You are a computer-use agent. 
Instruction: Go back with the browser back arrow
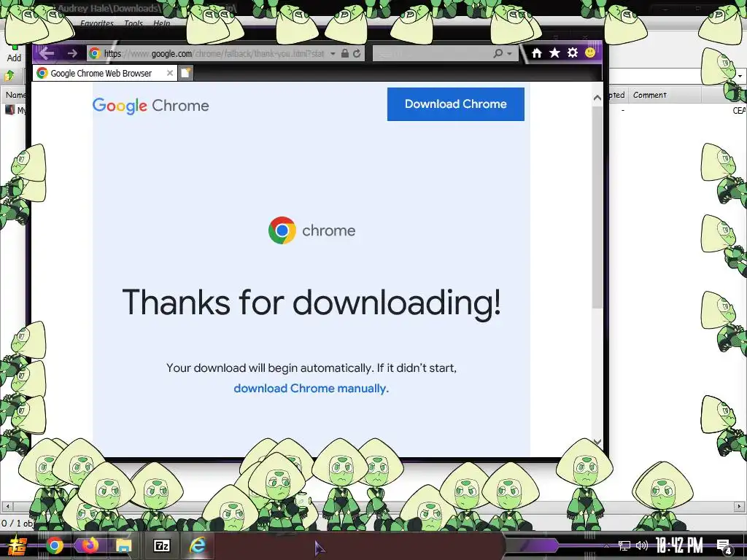47,52
